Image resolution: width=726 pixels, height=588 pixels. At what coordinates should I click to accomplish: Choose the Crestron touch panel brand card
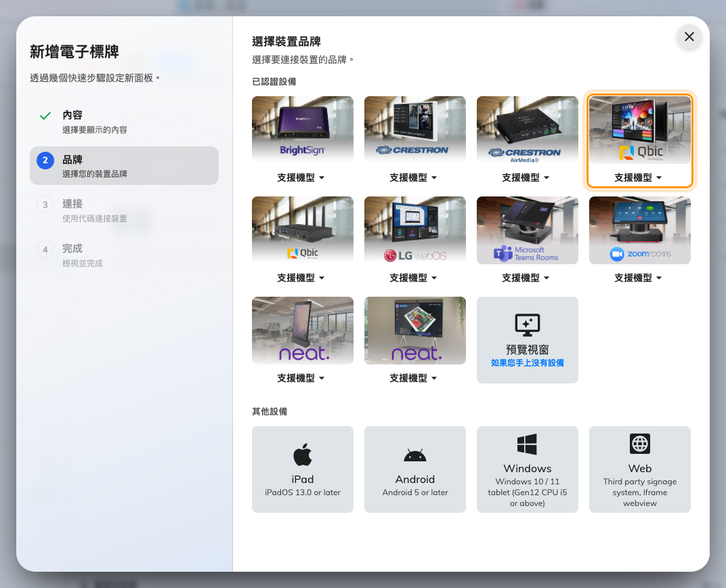[415, 129]
